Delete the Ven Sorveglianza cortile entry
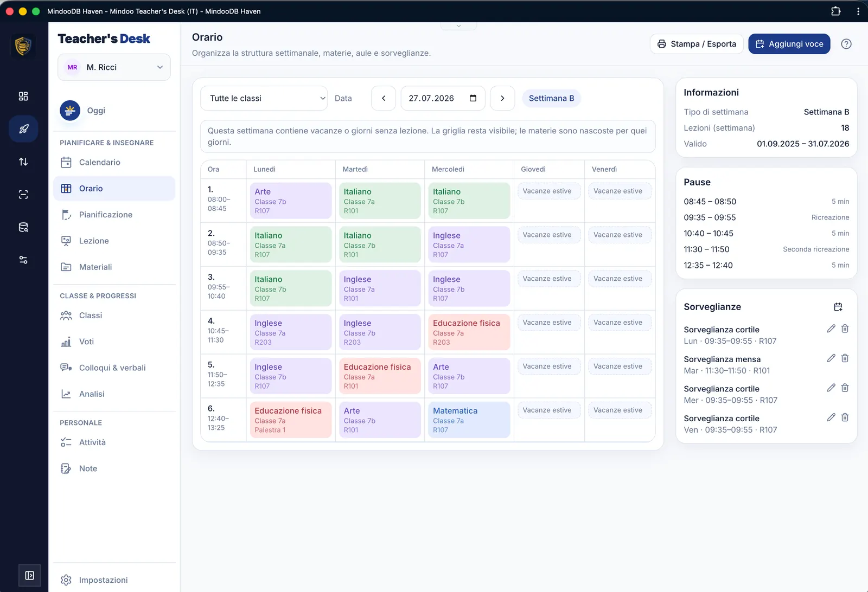Image resolution: width=868 pixels, height=592 pixels. tap(845, 417)
